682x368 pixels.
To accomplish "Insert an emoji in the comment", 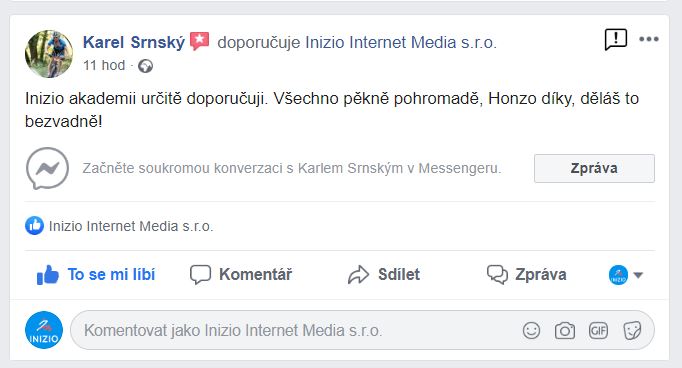I will point(531,331).
